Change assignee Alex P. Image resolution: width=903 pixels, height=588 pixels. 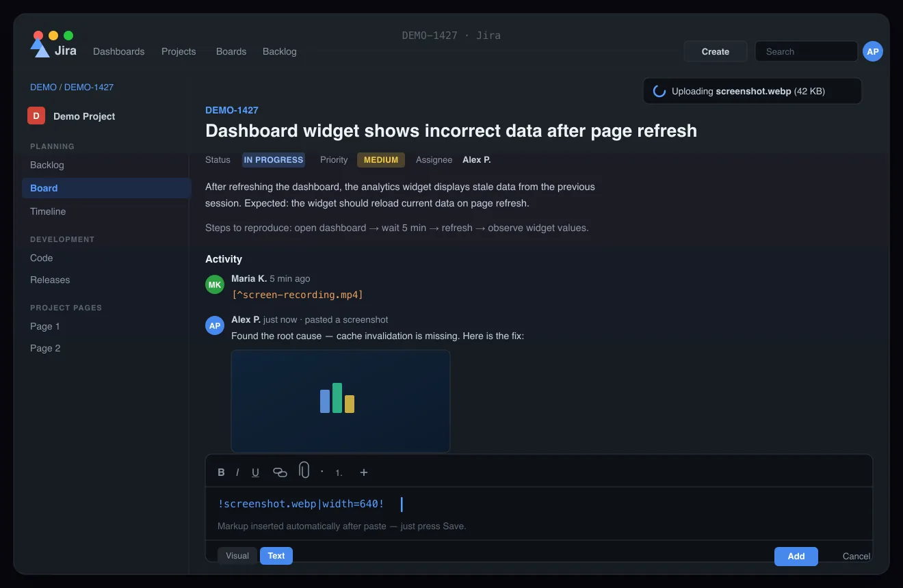pyautogui.click(x=477, y=160)
